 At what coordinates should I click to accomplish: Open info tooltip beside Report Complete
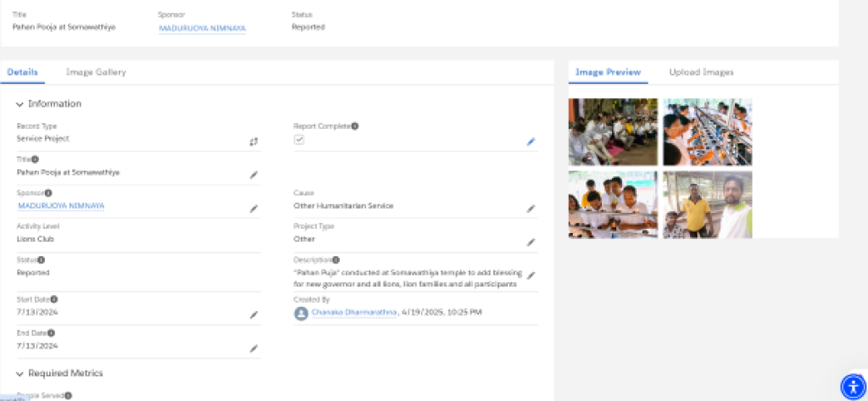point(355,126)
